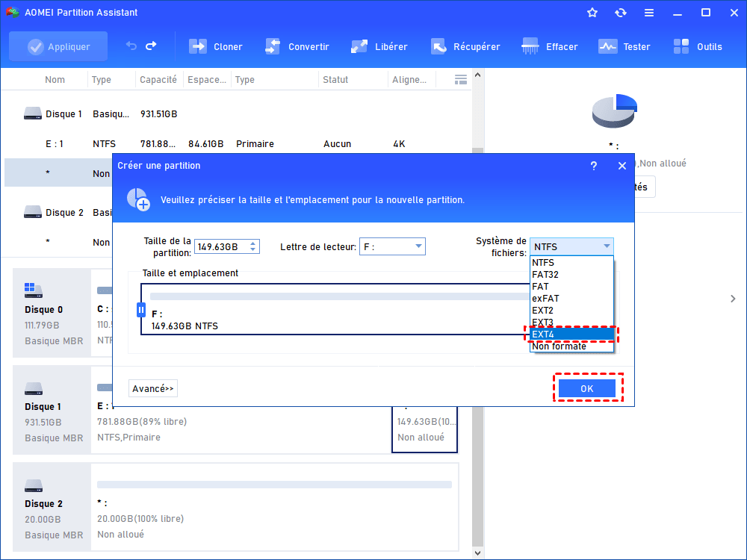The image size is (747, 560).
Task: Open the Cloner tool
Action: (215, 46)
